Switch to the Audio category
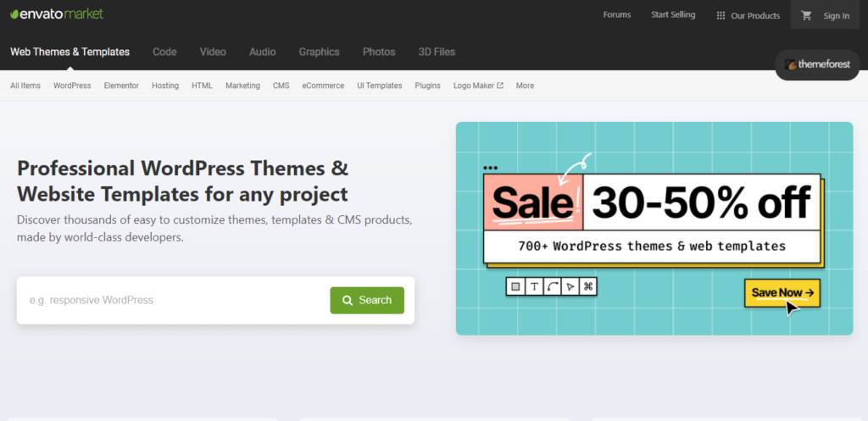This screenshot has height=421, width=868. [263, 52]
